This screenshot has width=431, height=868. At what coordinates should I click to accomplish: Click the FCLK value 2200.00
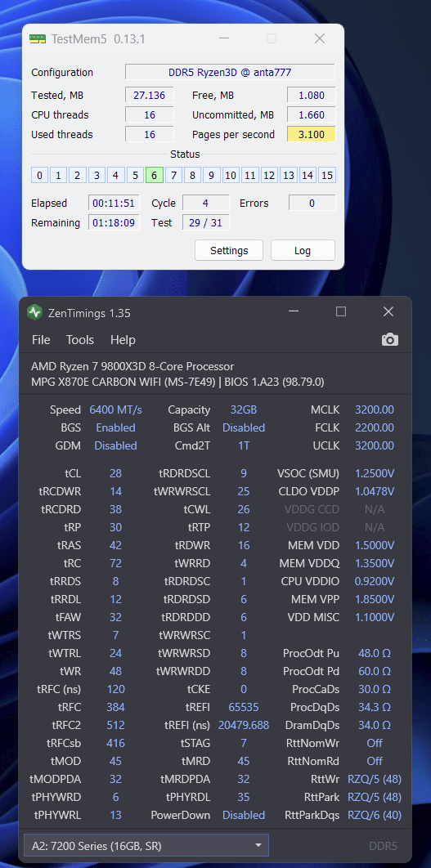tap(375, 427)
